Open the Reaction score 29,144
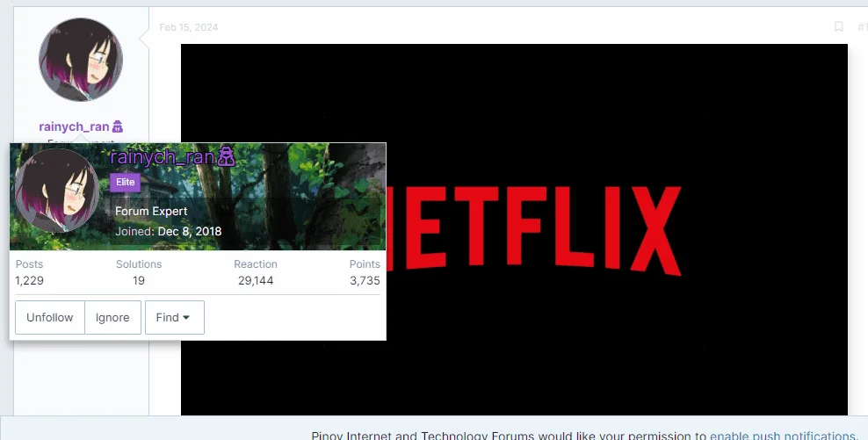The image size is (868, 440). (x=256, y=281)
